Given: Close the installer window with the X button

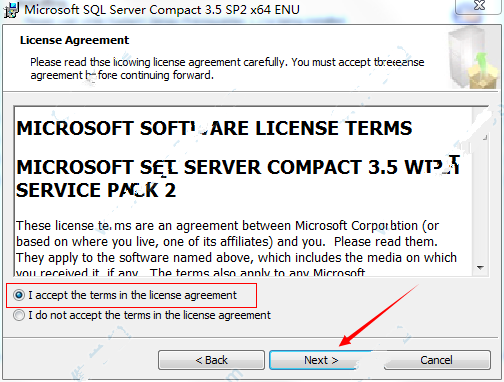Looking at the screenshot, I should 479,6.
